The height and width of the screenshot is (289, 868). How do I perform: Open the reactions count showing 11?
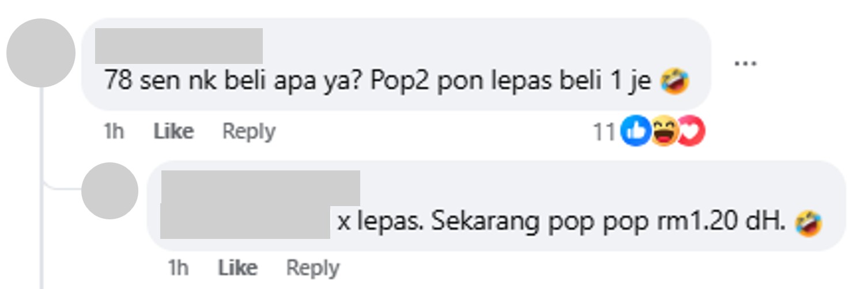(x=605, y=133)
